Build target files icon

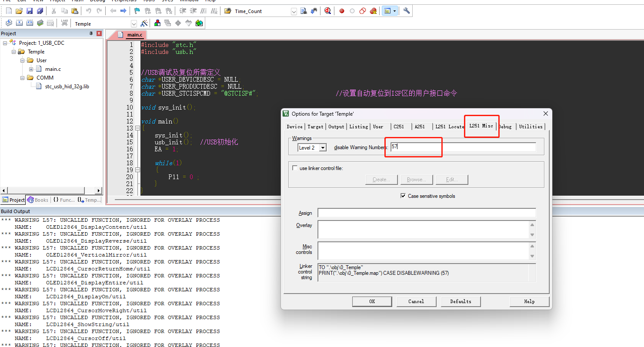tap(19, 23)
